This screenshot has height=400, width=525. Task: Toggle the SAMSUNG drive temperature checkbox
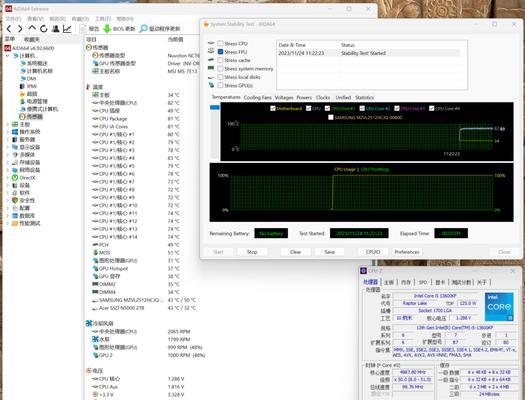[331, 117]
